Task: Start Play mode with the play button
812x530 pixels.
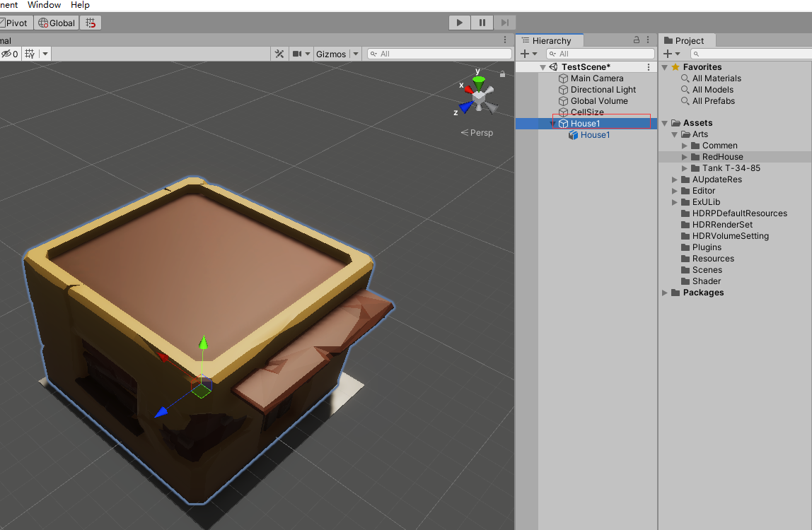Action: pyautogui.click(x=459, y=23)
